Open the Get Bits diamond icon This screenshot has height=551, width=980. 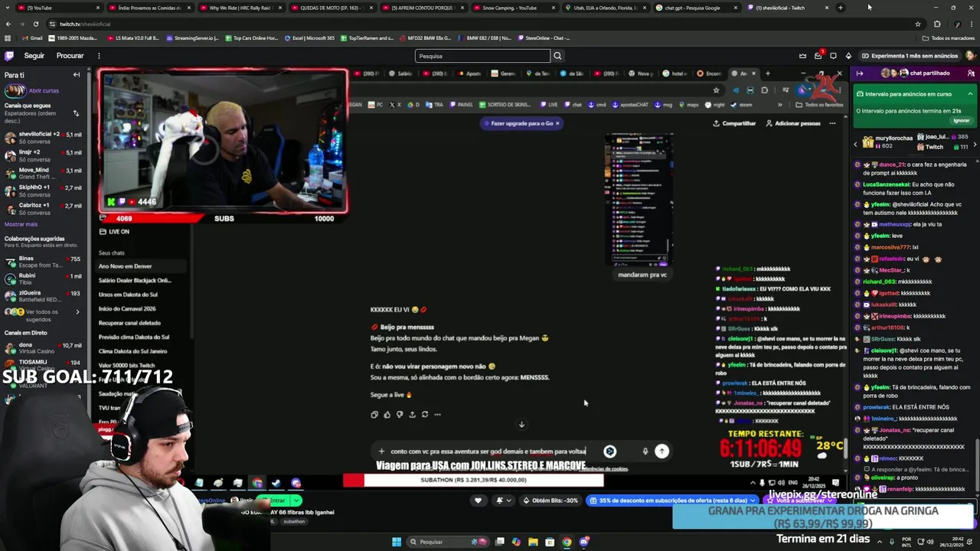848,56
